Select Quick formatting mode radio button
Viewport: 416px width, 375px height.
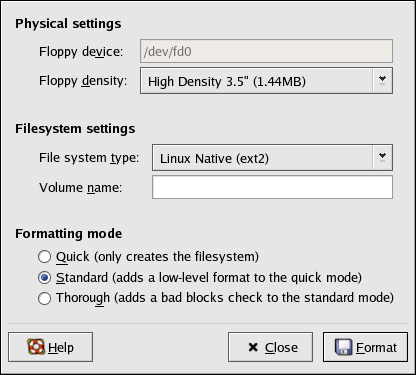(44, 257)
